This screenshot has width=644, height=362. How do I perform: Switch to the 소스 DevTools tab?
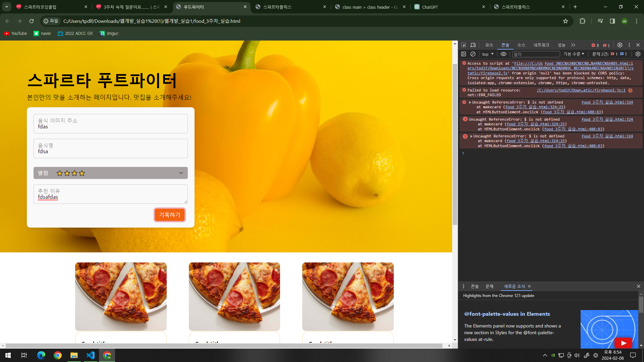tap(521, 45)
